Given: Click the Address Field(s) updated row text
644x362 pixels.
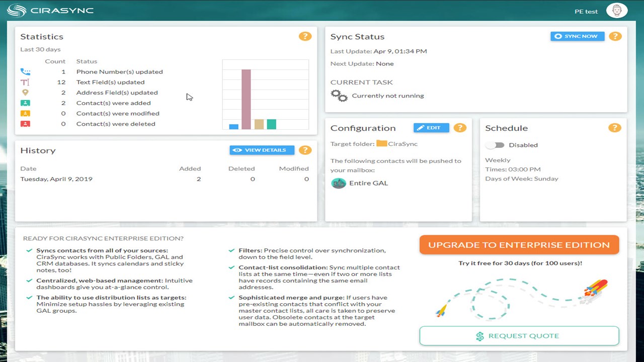Looking at the screenshot, I should pyautogui.click(x=117, y=93).
